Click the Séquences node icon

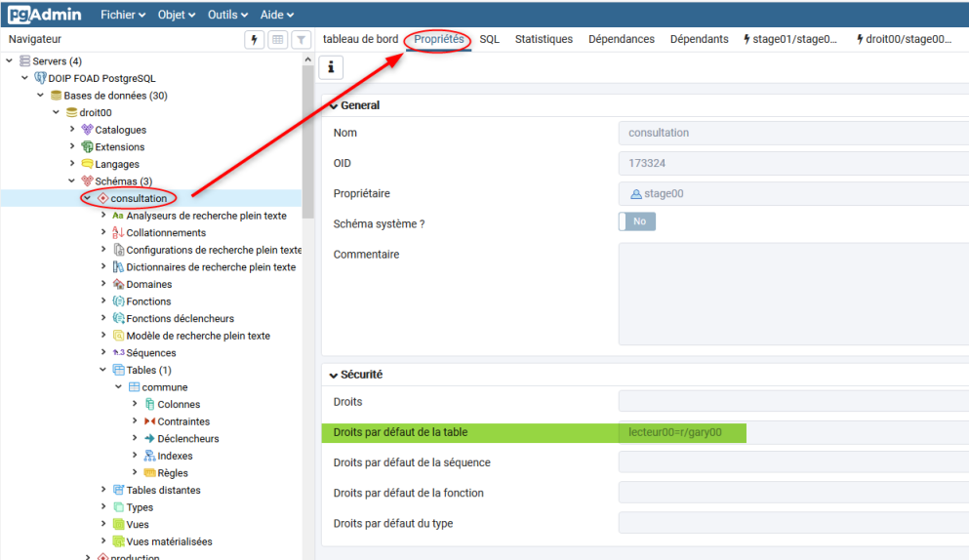119,353
